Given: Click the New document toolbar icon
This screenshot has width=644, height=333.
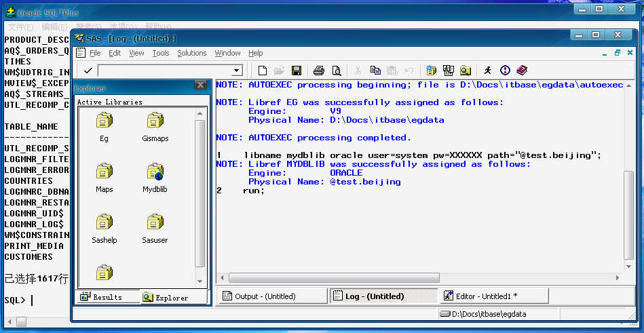Looking at the screenshot, I should pyautogui.click(x=262, y=71).
